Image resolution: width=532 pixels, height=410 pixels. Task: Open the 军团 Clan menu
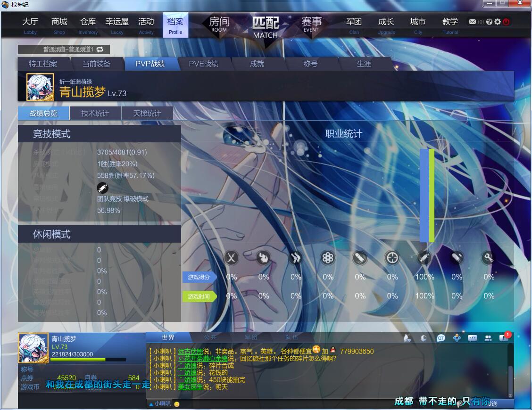pos(354,25)
